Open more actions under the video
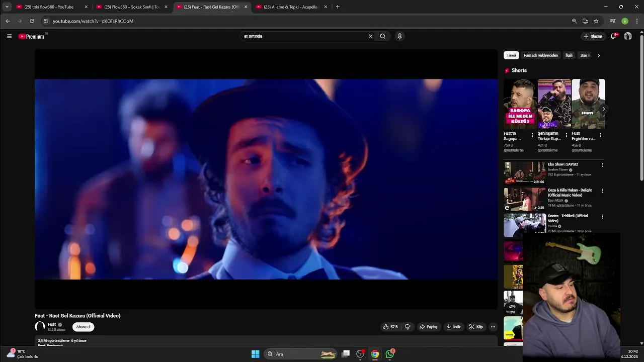The height and width of the screenshot is (362, 644). pos(493,327)
